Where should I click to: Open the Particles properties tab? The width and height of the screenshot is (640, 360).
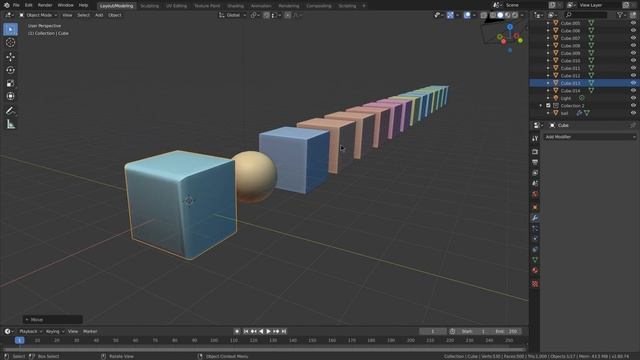(x=535, y=229)
